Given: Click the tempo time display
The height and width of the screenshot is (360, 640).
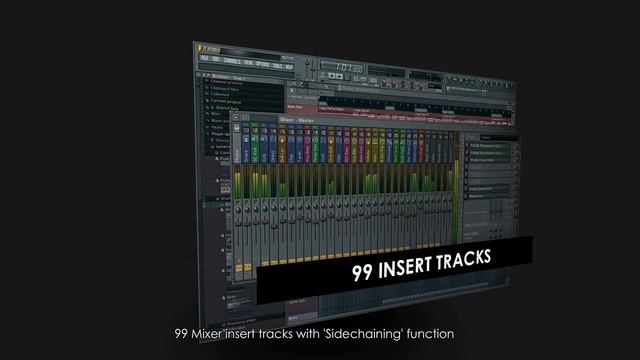Looking at the screenshot, I should coord(342,67).
